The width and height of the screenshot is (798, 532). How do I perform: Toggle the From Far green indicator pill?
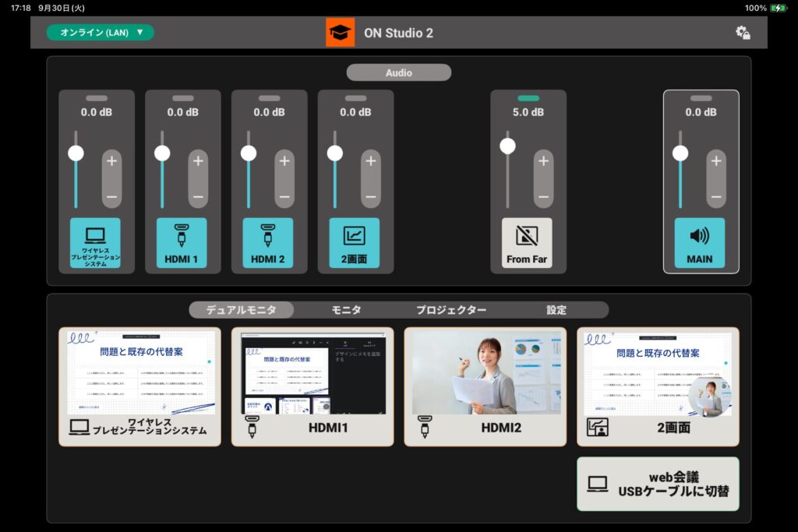(528, 98)
